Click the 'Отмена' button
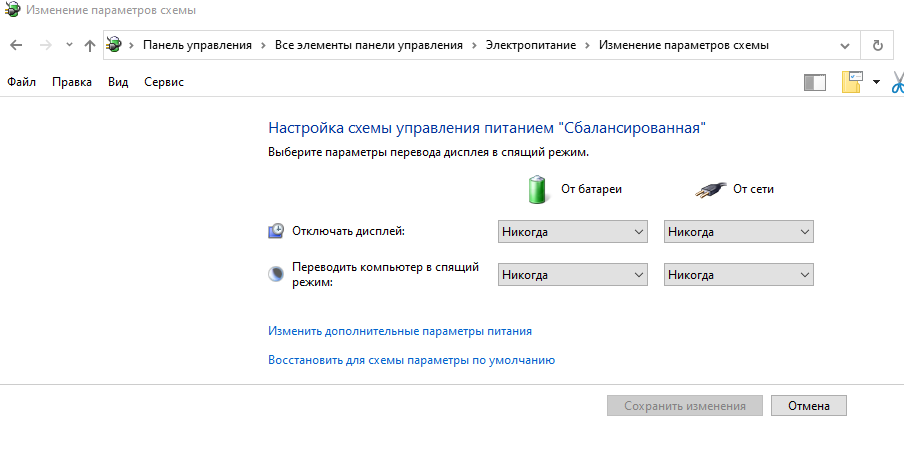The height and width of the screenshot is (459, 904). point(809,405)
